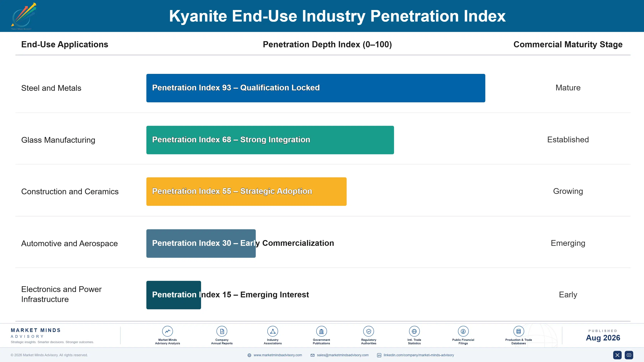Click the envelope icon beside sales email
The image size is (644, 362).
tap(313, 355)
